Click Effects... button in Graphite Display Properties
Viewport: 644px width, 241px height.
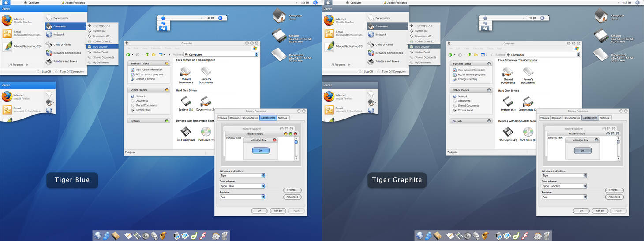click(x=614, y=190)
